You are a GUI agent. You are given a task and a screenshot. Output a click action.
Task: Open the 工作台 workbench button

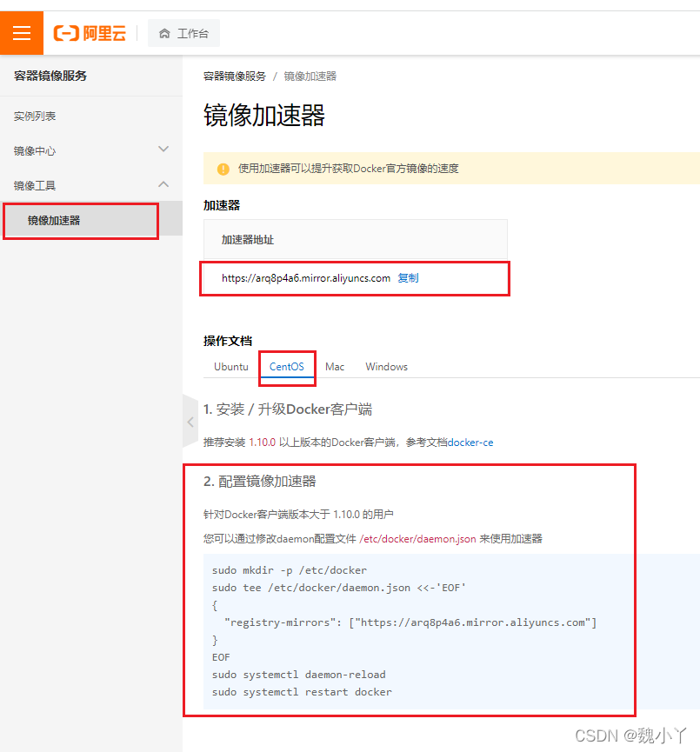click(183, 33)
